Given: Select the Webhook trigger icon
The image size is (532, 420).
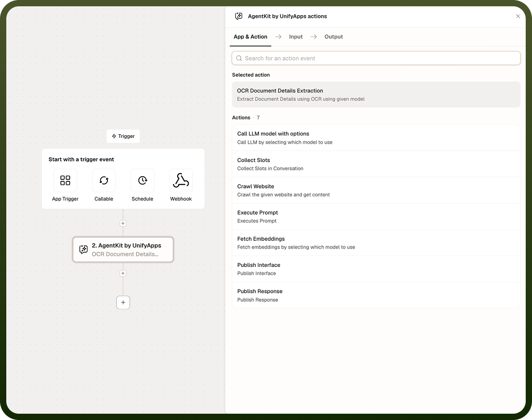Looking at the screenshot, I should [x=181, y=180].
